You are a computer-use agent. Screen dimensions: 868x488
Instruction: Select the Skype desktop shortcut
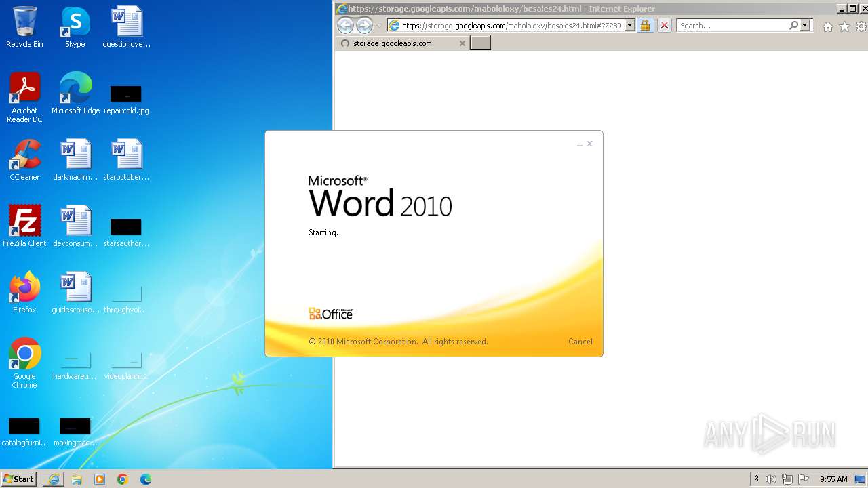(x=75, y=27)
